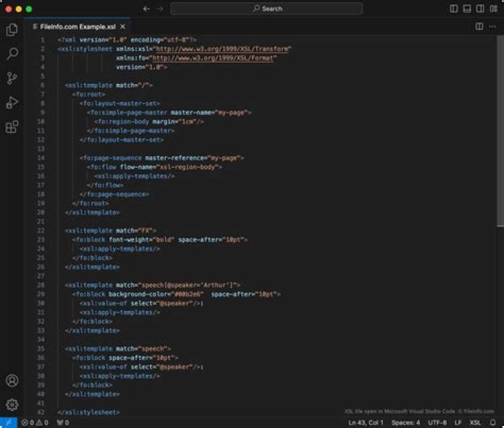Screen dimensions: 504x428
Task: Open the Search view in activity bar
Action: click(x=12, y=53)
